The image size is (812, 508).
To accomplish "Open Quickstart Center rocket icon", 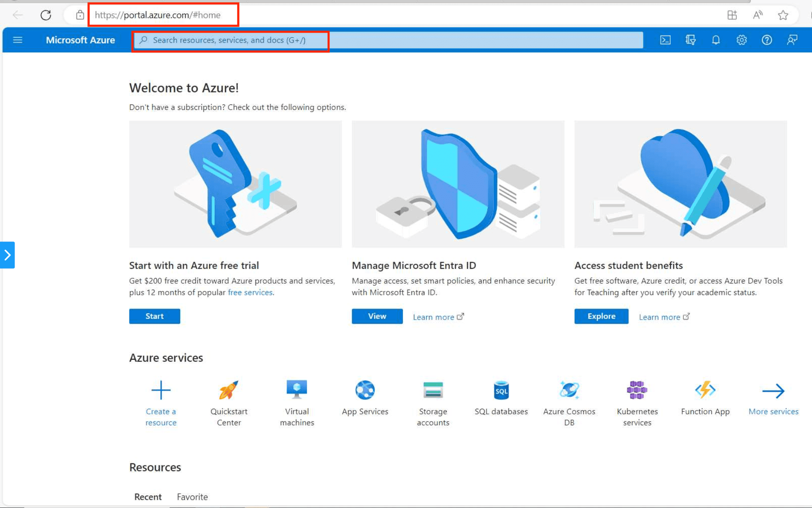I will (229, 390).
